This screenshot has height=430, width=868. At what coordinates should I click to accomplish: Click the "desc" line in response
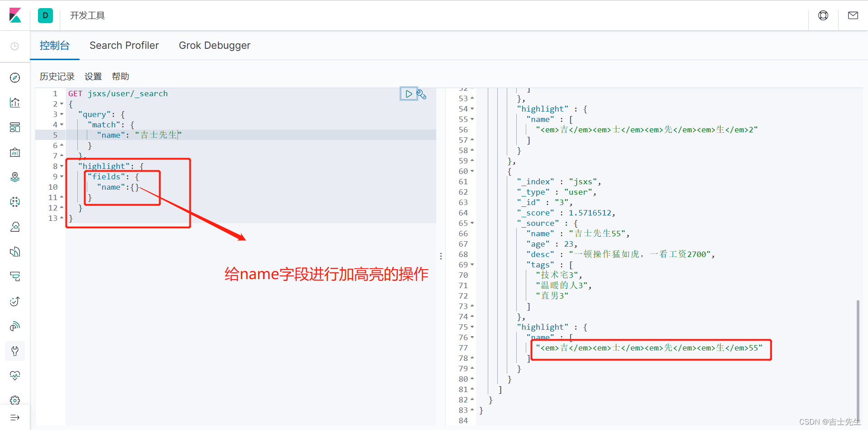click(x=621, y=254)
